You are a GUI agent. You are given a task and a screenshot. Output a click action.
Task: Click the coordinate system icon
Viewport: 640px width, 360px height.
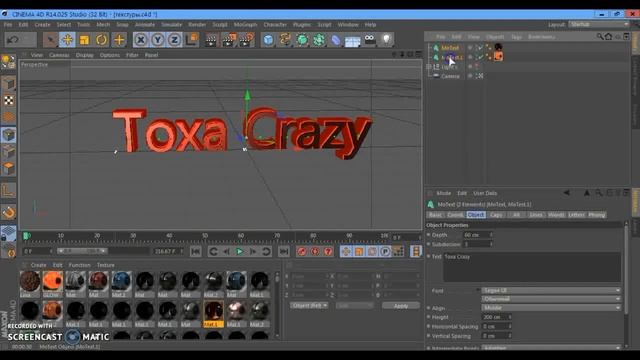click(191, 40)
